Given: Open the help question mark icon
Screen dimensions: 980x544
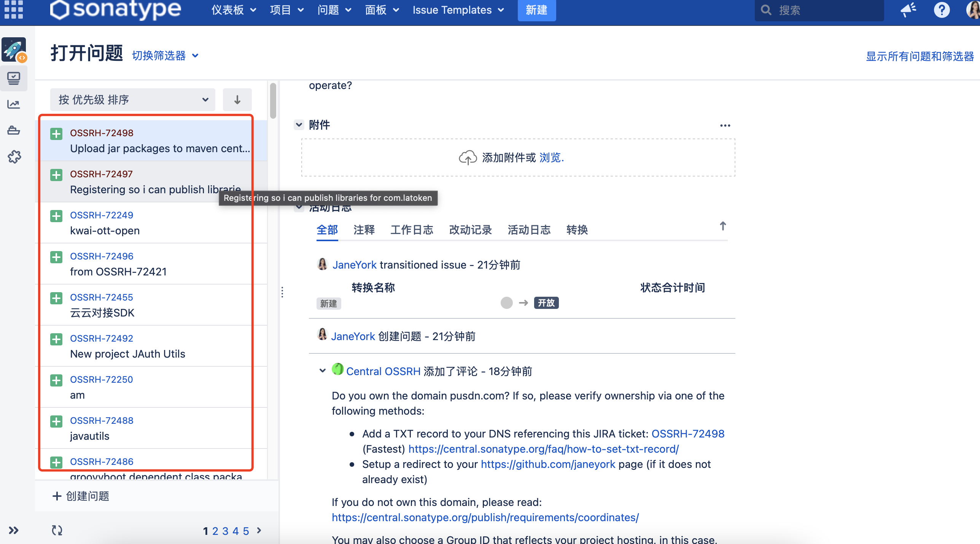Looking at the screenshot, I should coord(942,10).
